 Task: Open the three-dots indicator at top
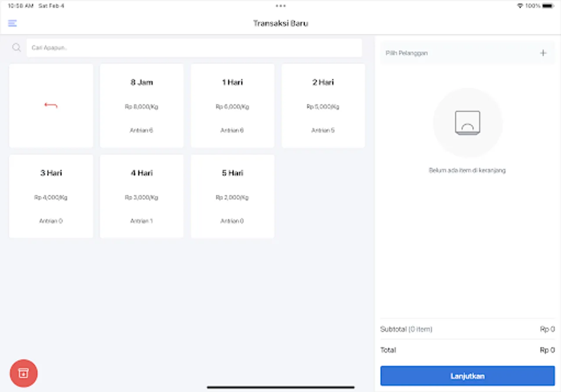tap(280, 6)
